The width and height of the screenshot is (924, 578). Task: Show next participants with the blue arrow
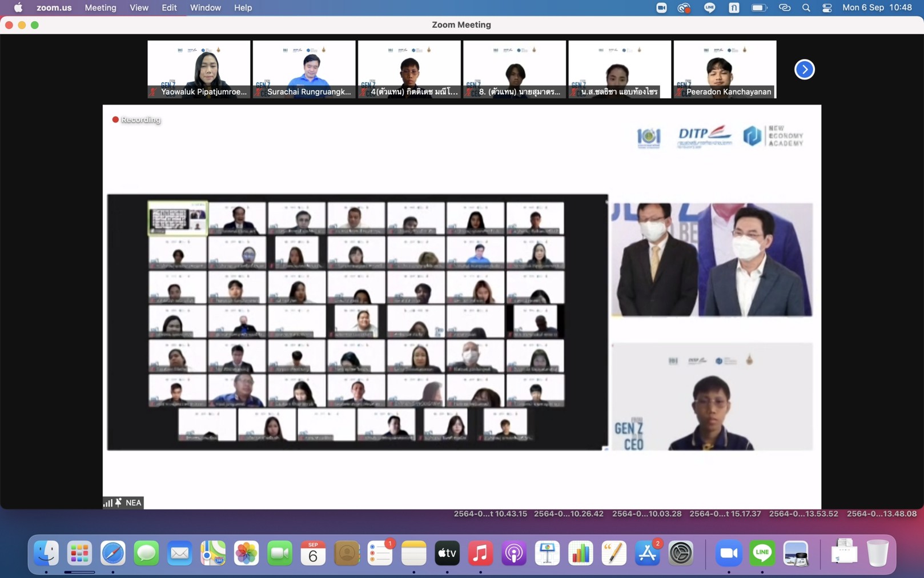click(804, 69)
